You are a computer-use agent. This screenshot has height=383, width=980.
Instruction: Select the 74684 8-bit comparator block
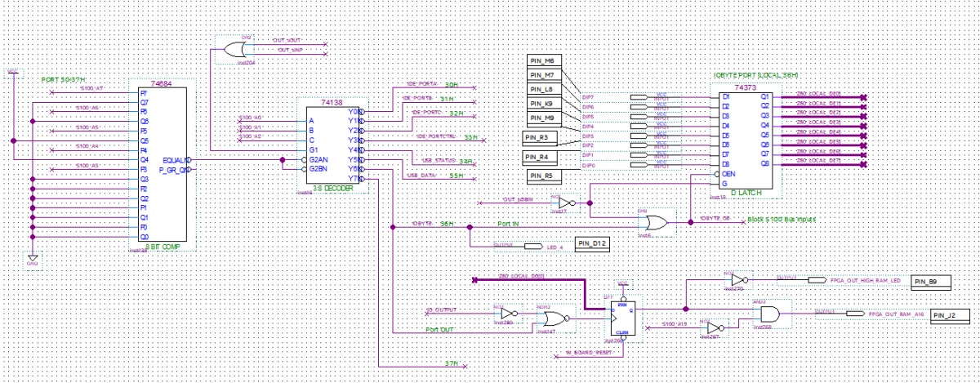162,166
